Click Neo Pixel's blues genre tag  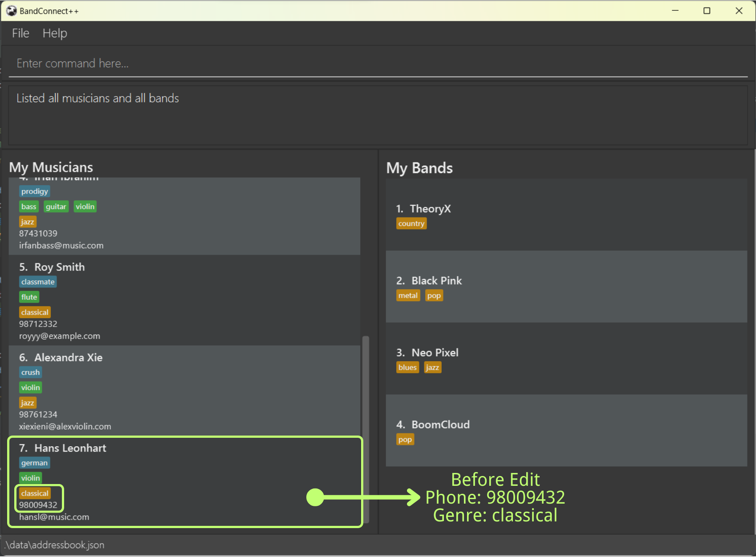click(408, 367)
